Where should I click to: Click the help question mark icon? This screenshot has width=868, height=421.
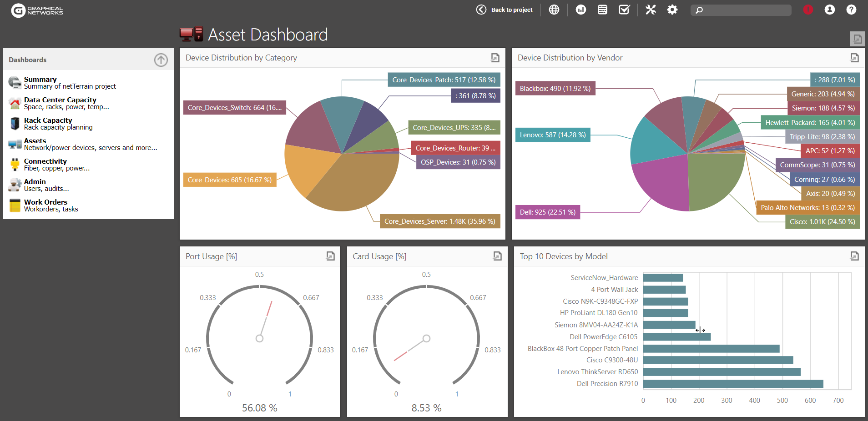[851, 10]
